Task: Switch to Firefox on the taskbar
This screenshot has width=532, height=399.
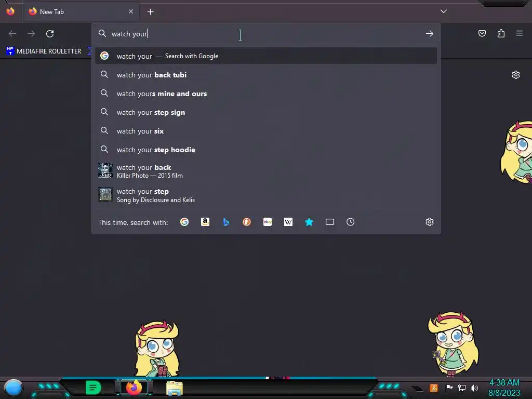Action: click(x=134, y=388)
